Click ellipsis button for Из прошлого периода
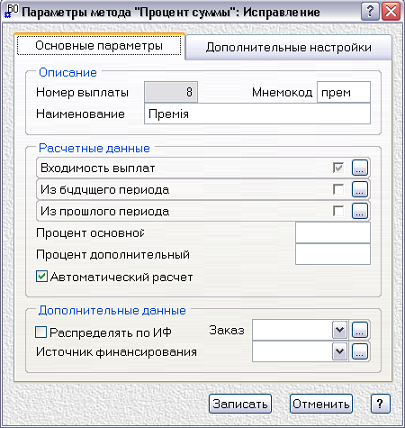Image resolution: width=405 pixels, height=428 pixels. click(x=360, y=211)
